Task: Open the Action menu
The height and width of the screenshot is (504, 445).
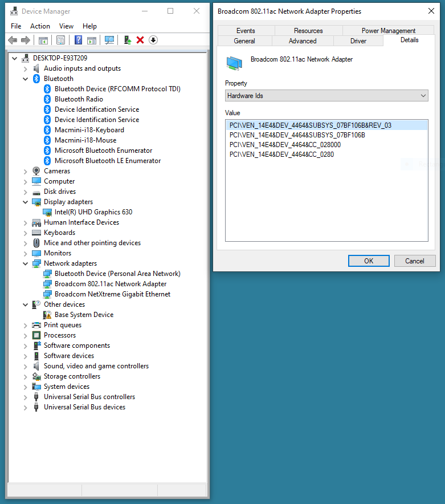Action: (40, 26)
